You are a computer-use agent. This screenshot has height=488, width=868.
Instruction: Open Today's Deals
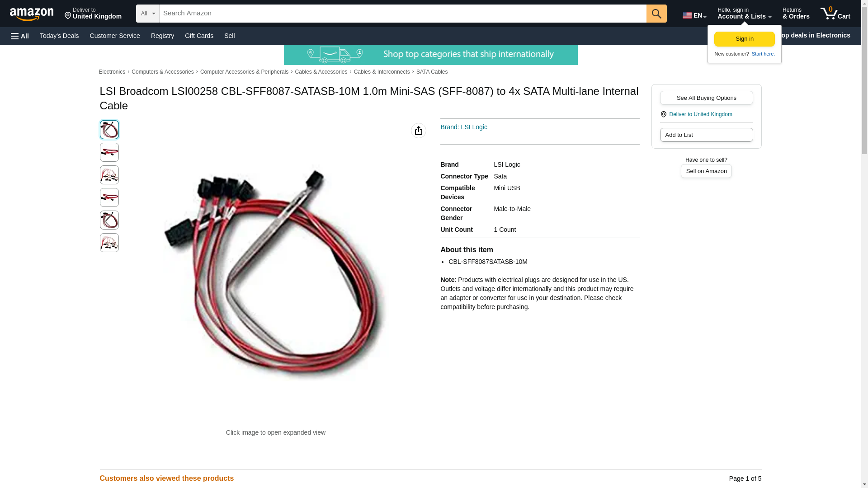click(x=59, y=36)
